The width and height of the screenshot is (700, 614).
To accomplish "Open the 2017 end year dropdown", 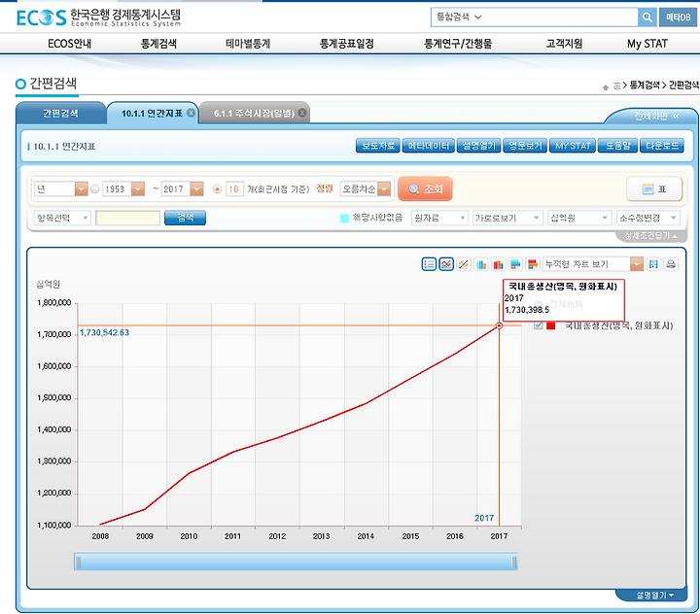I will (182, 189).
